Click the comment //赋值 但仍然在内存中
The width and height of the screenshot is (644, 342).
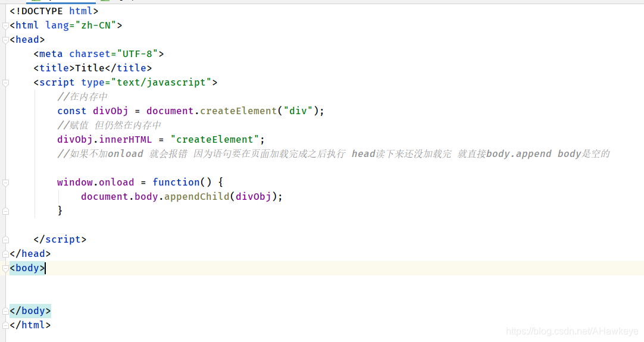point(109,125)
